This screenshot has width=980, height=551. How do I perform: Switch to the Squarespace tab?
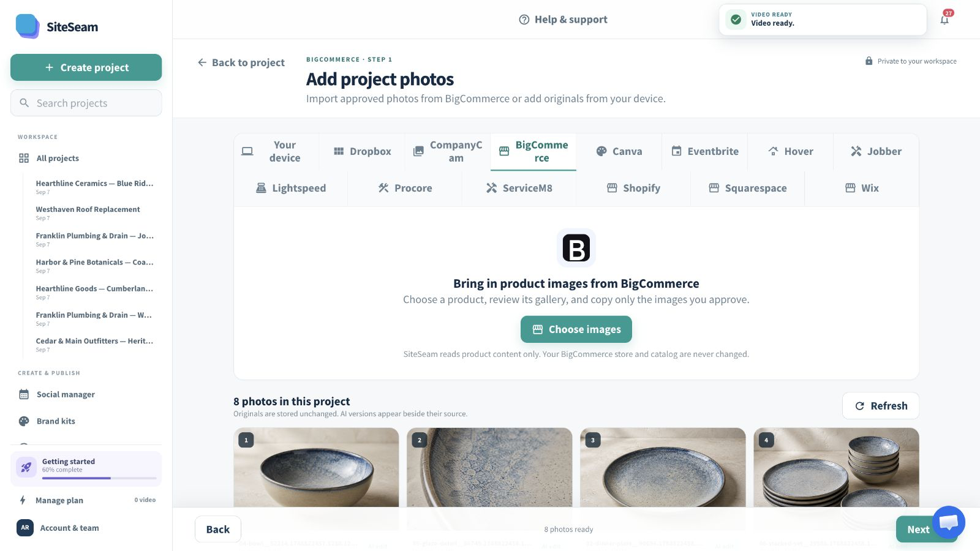pos(748,188)
